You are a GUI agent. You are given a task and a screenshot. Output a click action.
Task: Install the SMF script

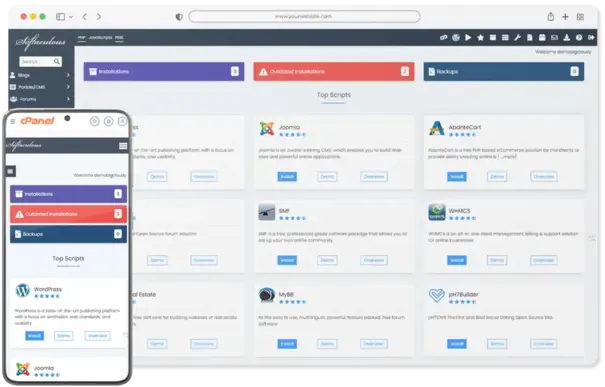pos(287,260)
